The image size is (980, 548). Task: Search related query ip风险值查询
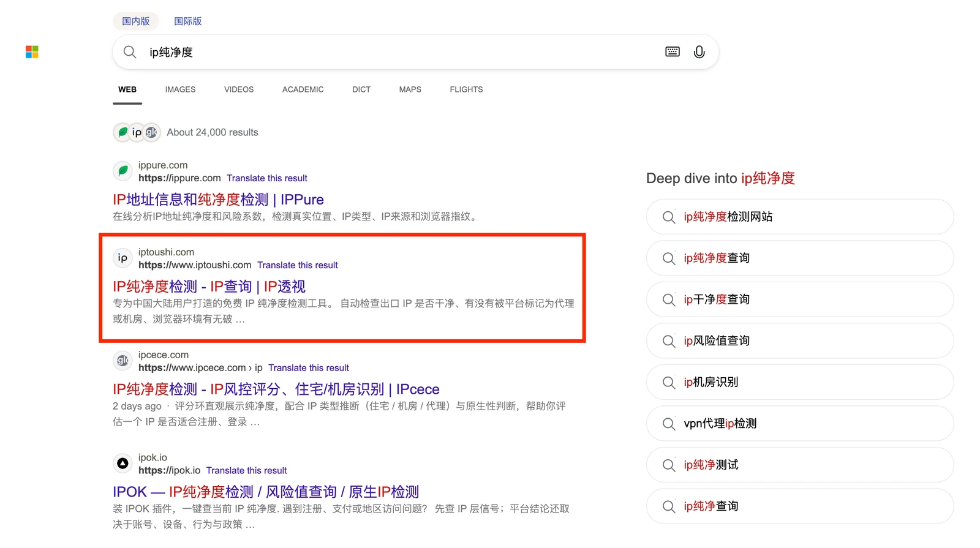click(800, 341)
